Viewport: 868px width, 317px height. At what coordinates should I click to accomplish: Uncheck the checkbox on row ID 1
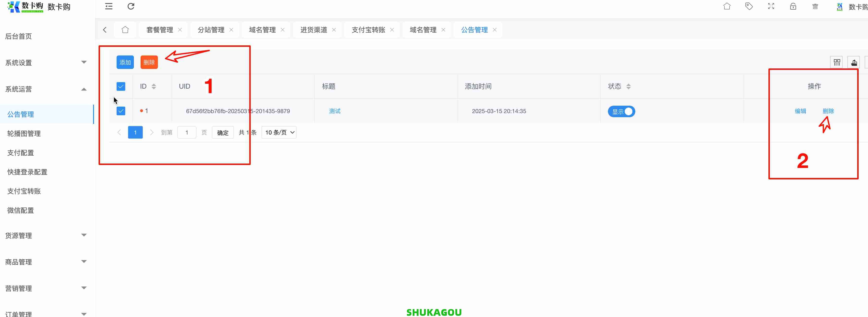pyautogui.click(x=121, y=111)
